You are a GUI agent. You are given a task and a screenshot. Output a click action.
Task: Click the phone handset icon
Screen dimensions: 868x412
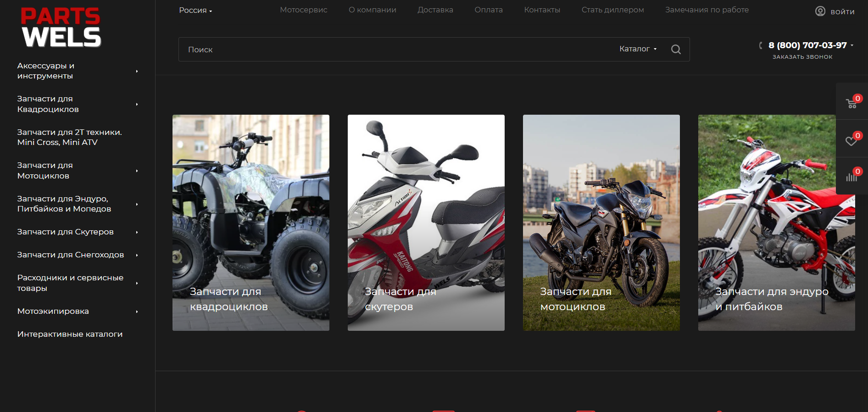click(x=761, y=45)
